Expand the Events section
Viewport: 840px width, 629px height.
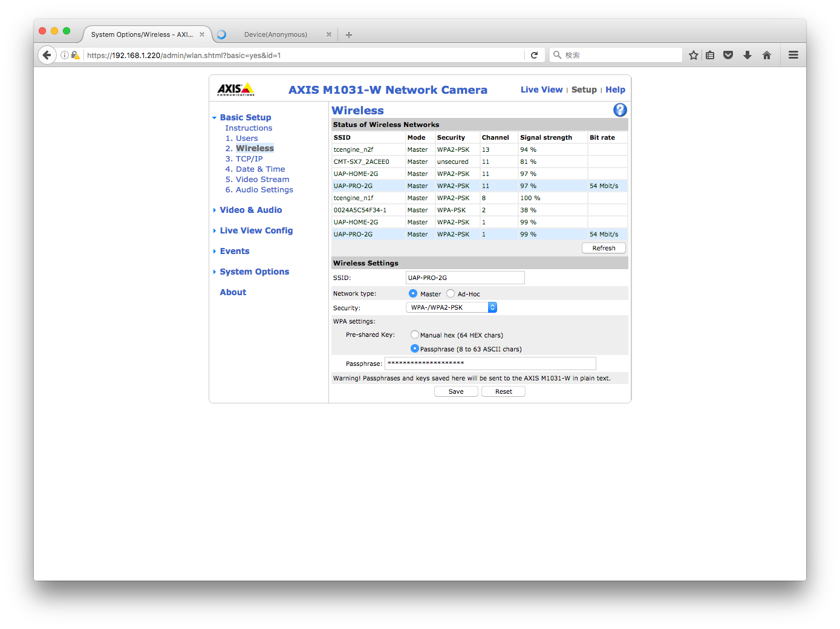coord(214,252)
